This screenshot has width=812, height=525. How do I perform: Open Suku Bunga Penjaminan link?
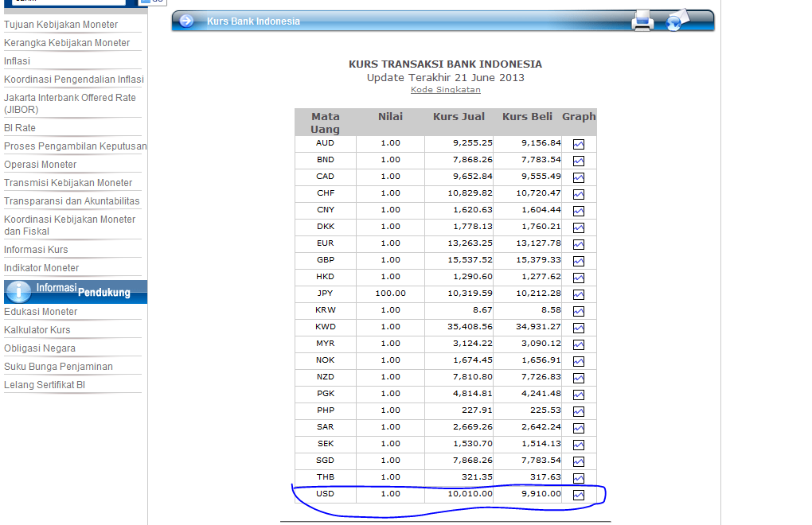tap(59, 366)
